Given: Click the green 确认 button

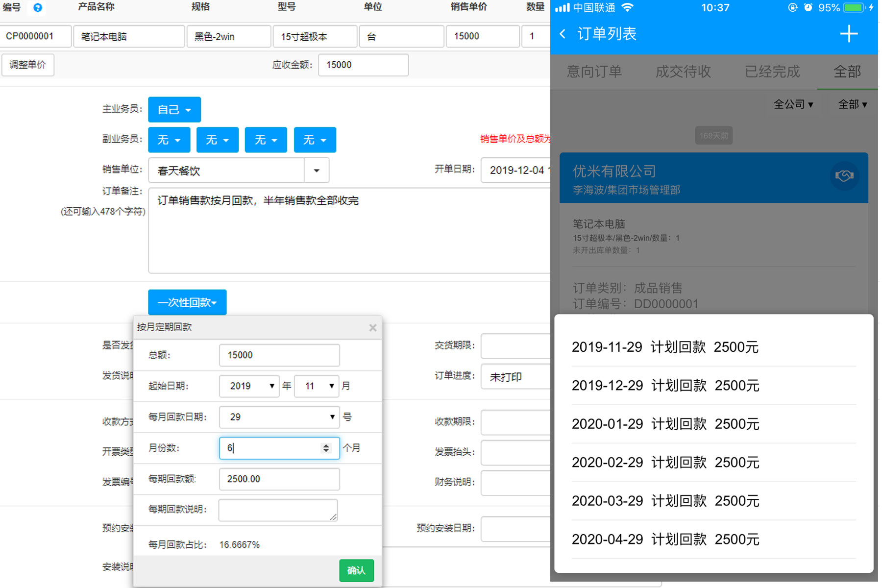Looking at the screenshot, I should tap(356, 570).
